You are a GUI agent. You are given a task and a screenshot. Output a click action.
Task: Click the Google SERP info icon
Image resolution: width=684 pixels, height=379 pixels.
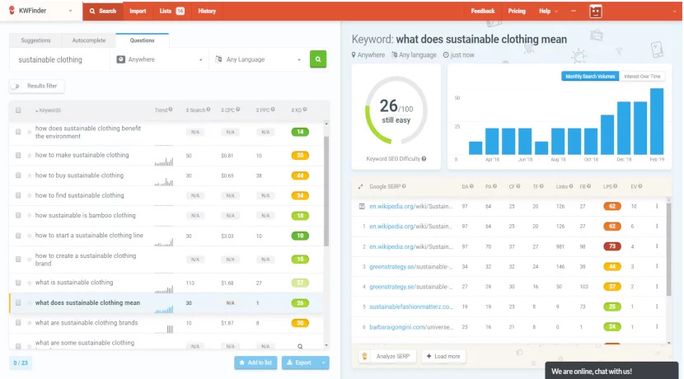click(x=404, y=186)
